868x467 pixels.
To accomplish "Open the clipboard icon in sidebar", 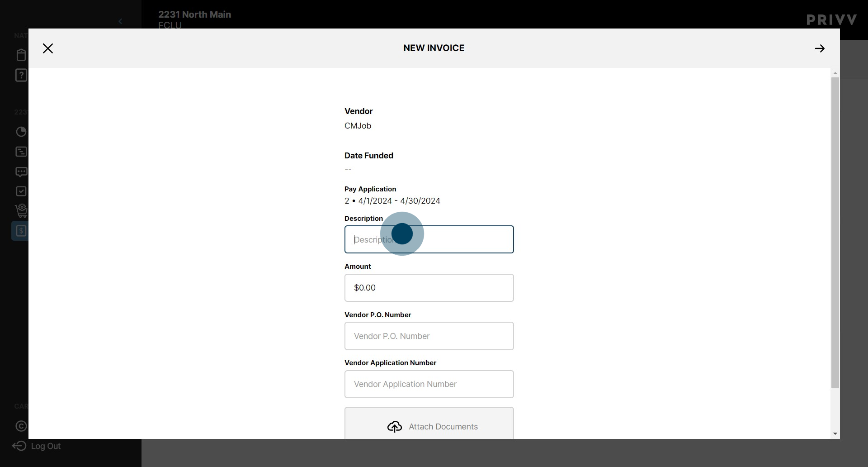I will coord(21,55).
